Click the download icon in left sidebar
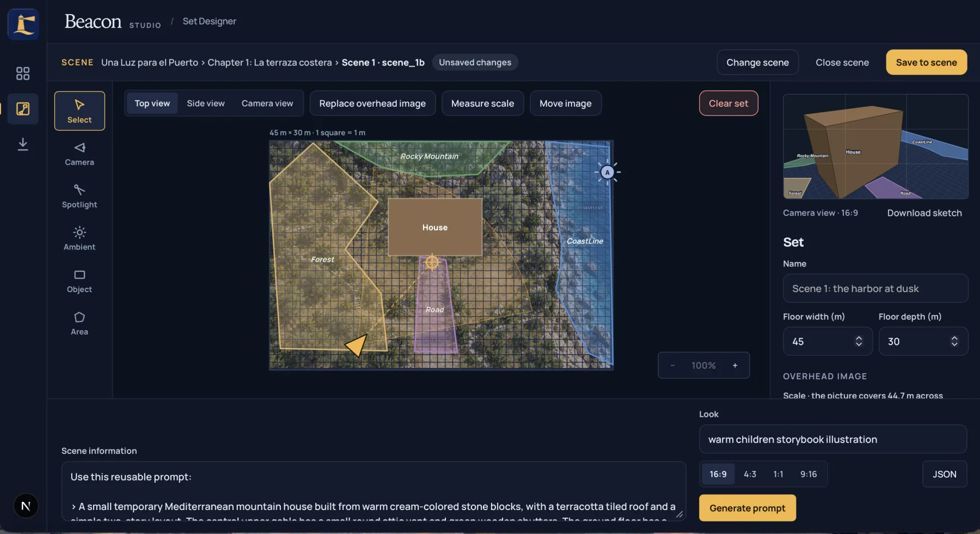Viewport: 980px width, 534px height. (x=23, y=144)
